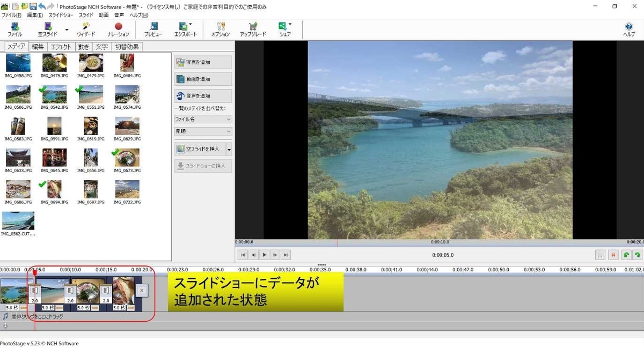Open the ファイル名 sort-by dropdown
644x348 pixels.
203,119
